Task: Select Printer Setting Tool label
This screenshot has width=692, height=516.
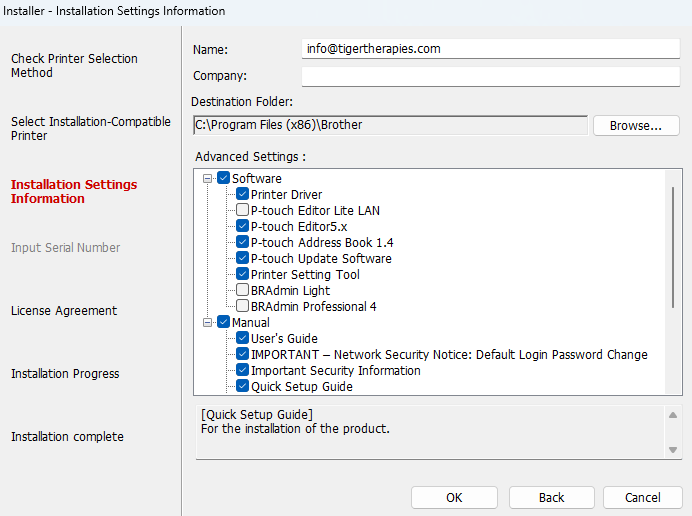Action: (x=305, y=275)
